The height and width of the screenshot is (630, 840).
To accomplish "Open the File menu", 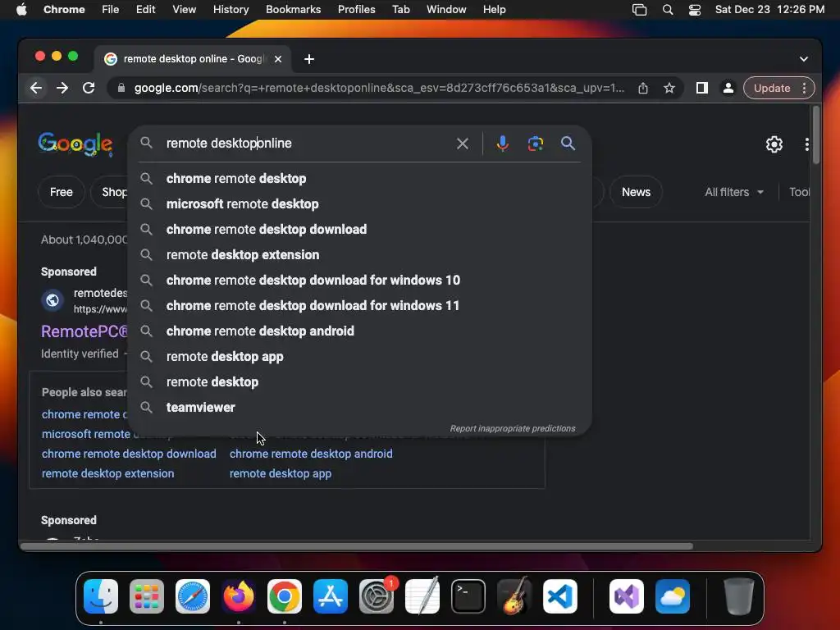I will [111, 10].
